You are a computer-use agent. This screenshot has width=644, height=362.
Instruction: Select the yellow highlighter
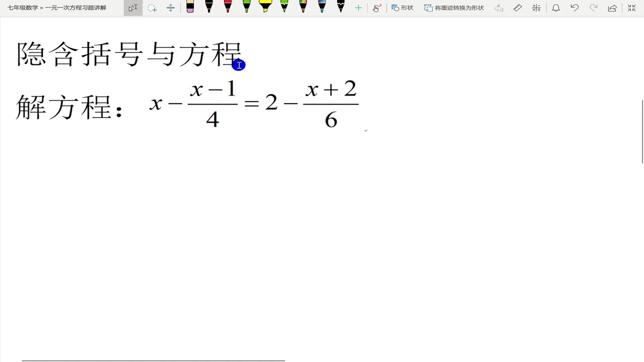pos(265,7)
